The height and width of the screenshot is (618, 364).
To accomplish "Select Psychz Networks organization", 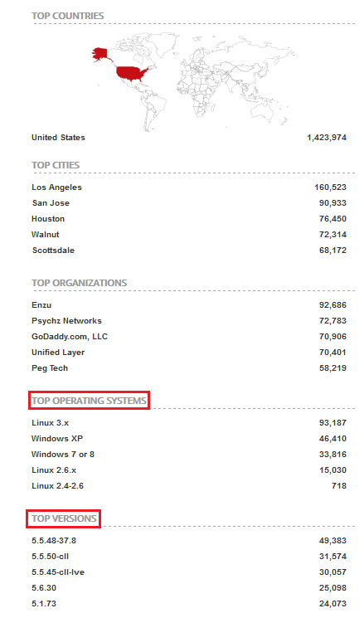I will coord(66,321).
